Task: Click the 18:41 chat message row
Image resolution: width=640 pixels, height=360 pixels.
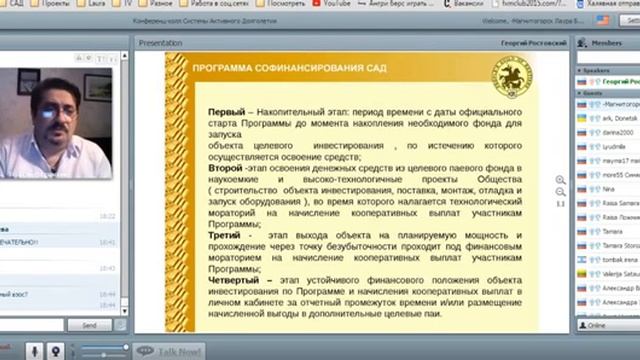Action: [59, 242]
